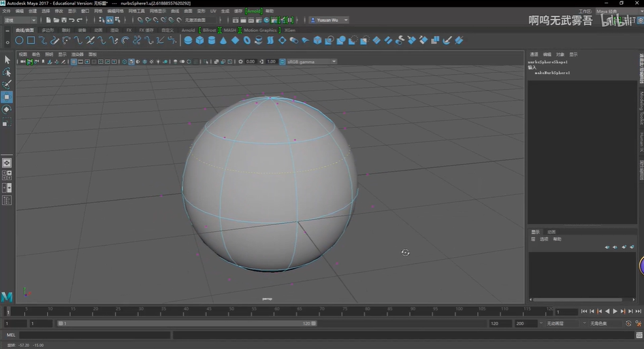Click the auto keyframe icon
Image resolution: width=644 pixels, height=349 pixels.
628,324
